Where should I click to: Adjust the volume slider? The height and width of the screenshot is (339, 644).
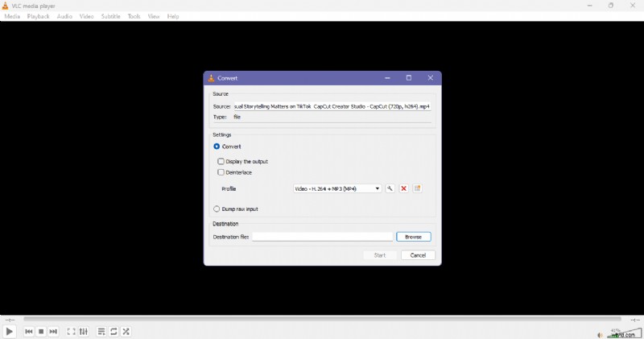[x=624, y=333]
